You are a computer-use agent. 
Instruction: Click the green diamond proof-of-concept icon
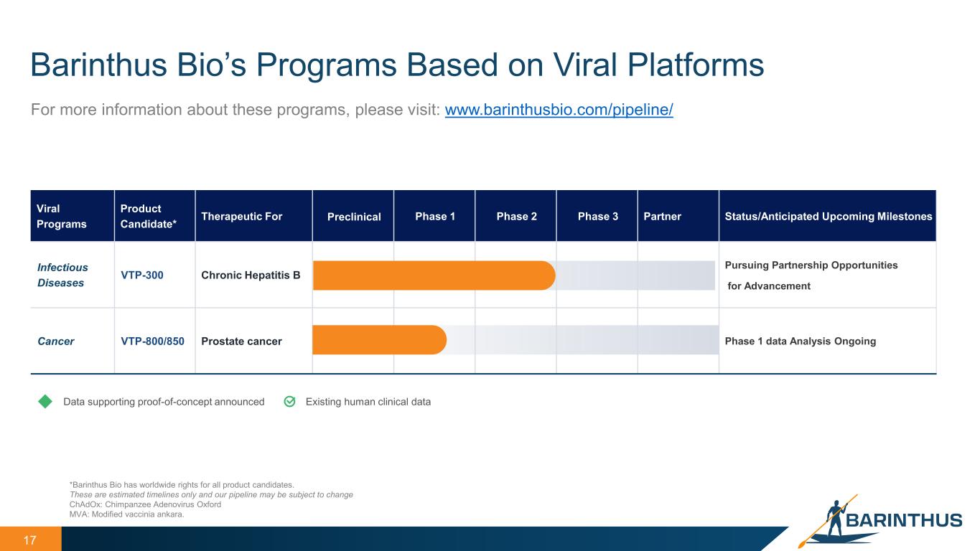pos(45,402)
